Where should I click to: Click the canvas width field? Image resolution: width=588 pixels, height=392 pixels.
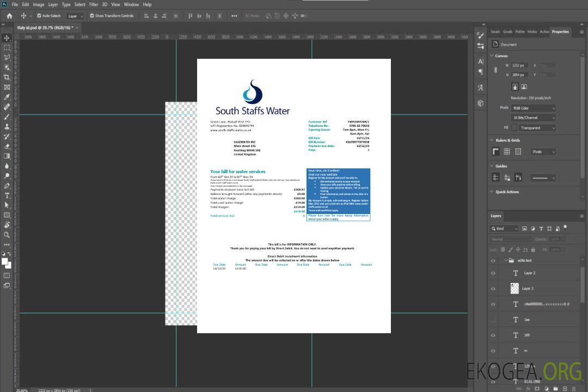point(519,65)
